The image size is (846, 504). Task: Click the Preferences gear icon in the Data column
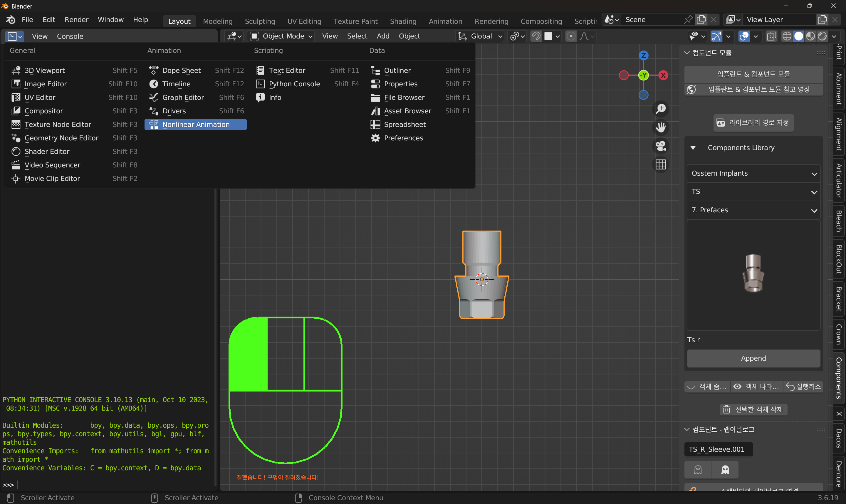(375, 138)
